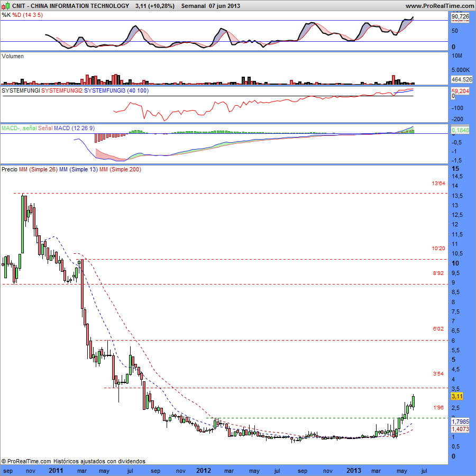This screenshot has width=476, height=476.
Task: Click the blue SYSTEMFUNGI3 (40 100) label
Action: (116, 90)
